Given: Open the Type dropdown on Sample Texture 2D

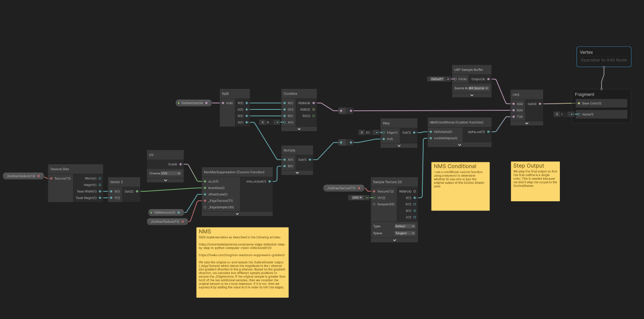Looking at the screenshot, I should point(405,226).
